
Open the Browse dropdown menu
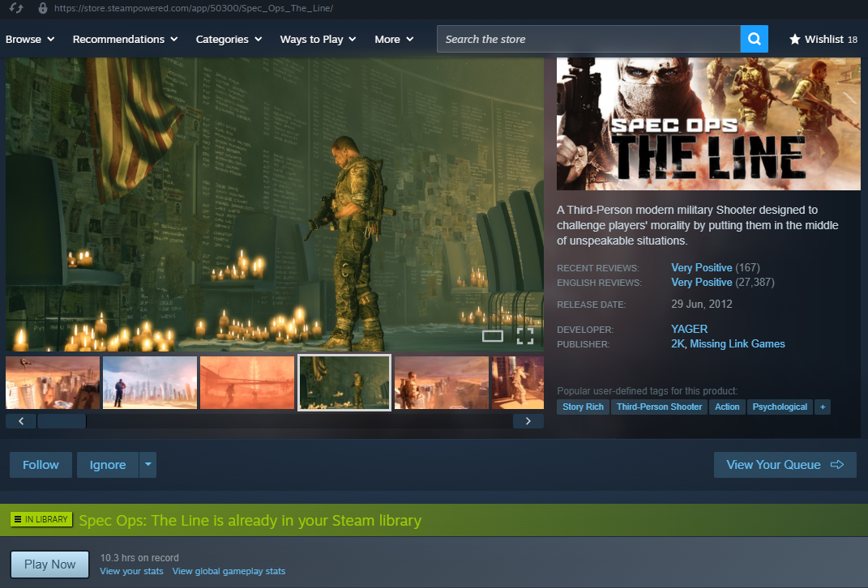pos(30,39)
